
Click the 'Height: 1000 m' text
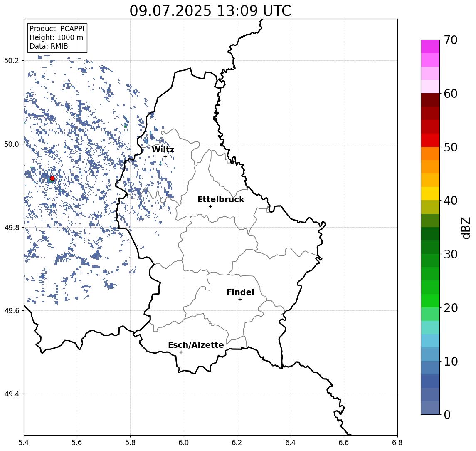coord(56,37)
